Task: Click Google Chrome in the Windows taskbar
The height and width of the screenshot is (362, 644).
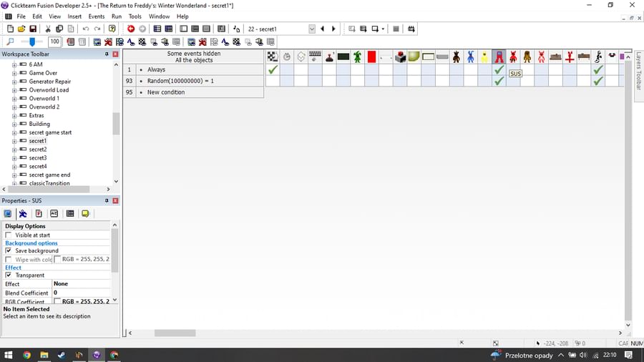Action: point(26,355)
